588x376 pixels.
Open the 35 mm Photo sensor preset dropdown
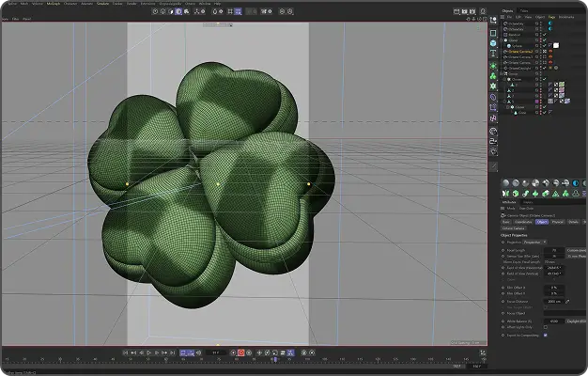[577, 256]
